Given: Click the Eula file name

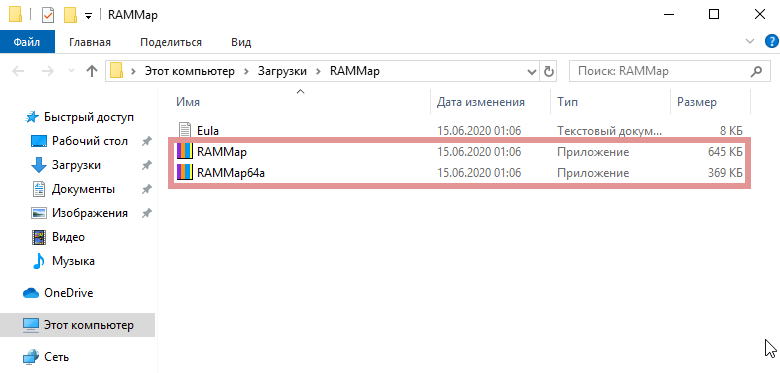Looking at the screenshot, I should pyautogui.click(x=208, y=131).
